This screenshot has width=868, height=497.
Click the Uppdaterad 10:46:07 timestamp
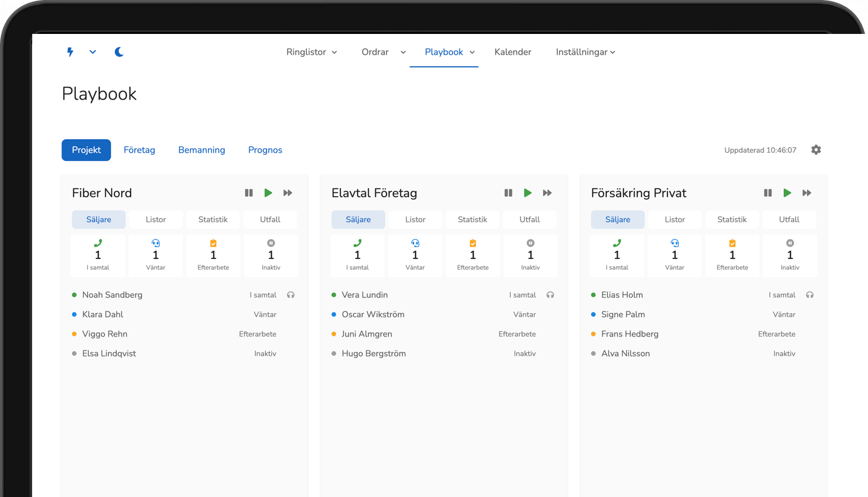click(760, 150)
